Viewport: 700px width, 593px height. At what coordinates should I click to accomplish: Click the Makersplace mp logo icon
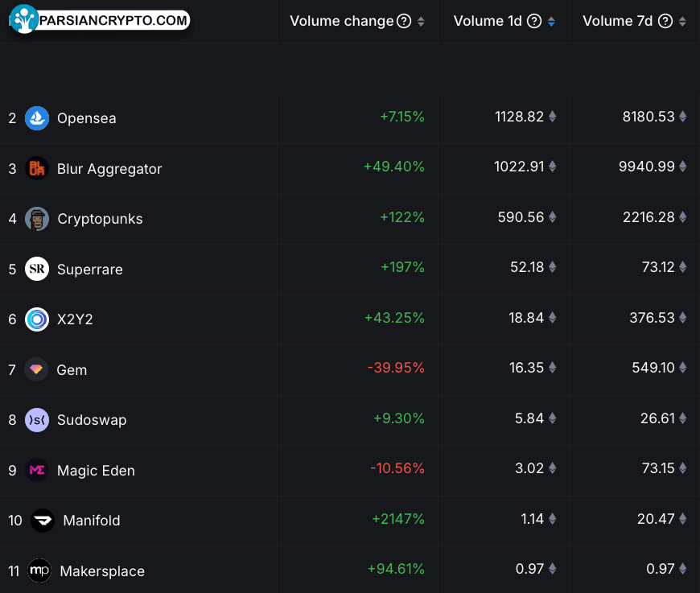[39, 570]
